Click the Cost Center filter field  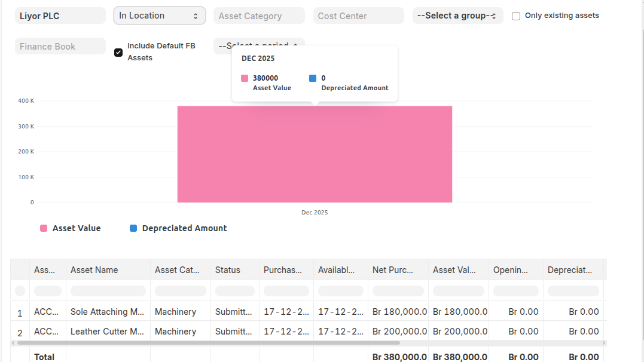pyautogui.click(x=358, y=16)
